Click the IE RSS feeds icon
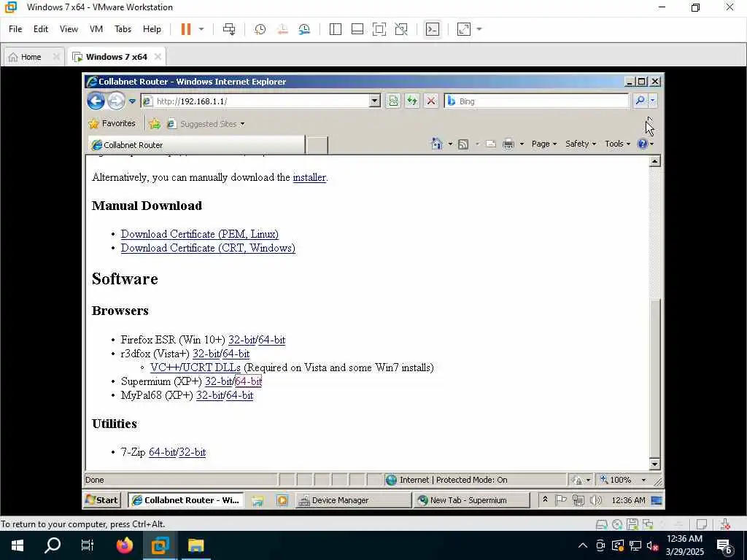Image resolution: width=747 pixels, height=560 pixels. [x=463, y=144]
